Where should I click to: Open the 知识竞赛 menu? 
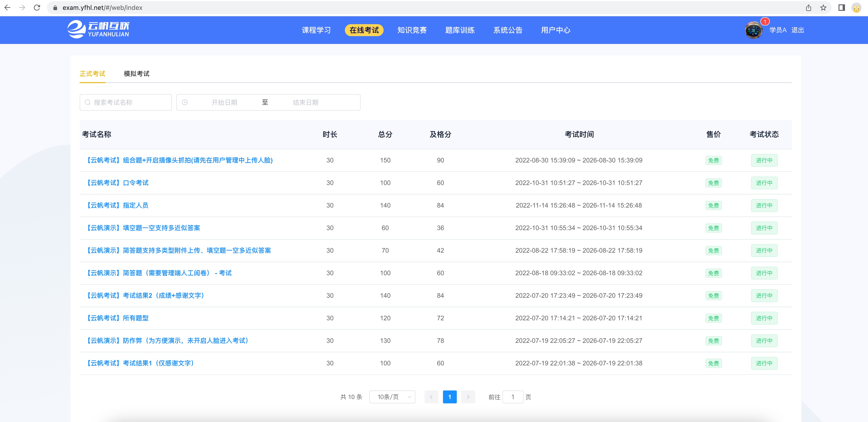coord(412,30)
